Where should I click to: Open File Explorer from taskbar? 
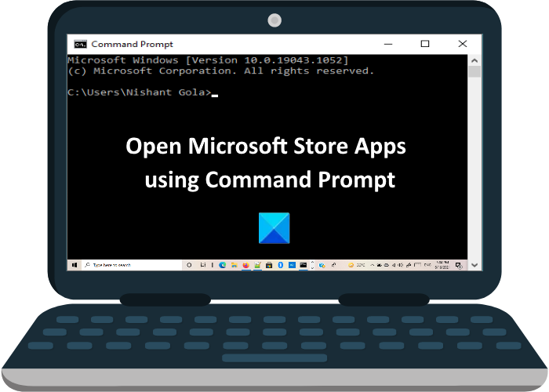(235, 265)
